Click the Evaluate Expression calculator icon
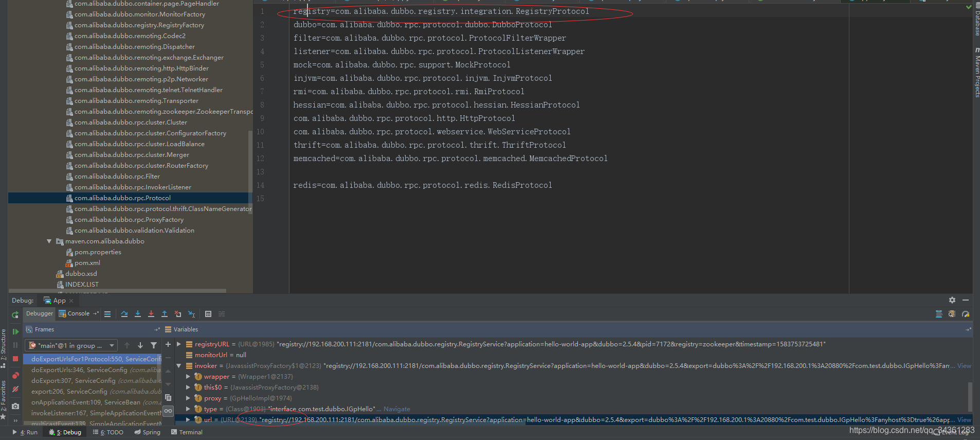 pos(208,314)
